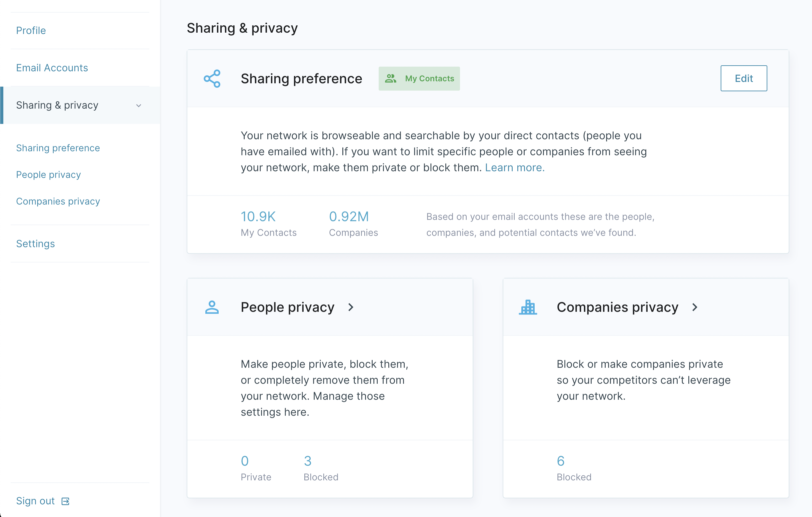Image resolution: width=812 pixels, height=517 pixels.
Task: Click the building icon in Companies privacy card
Action: (x=528, y=307)
